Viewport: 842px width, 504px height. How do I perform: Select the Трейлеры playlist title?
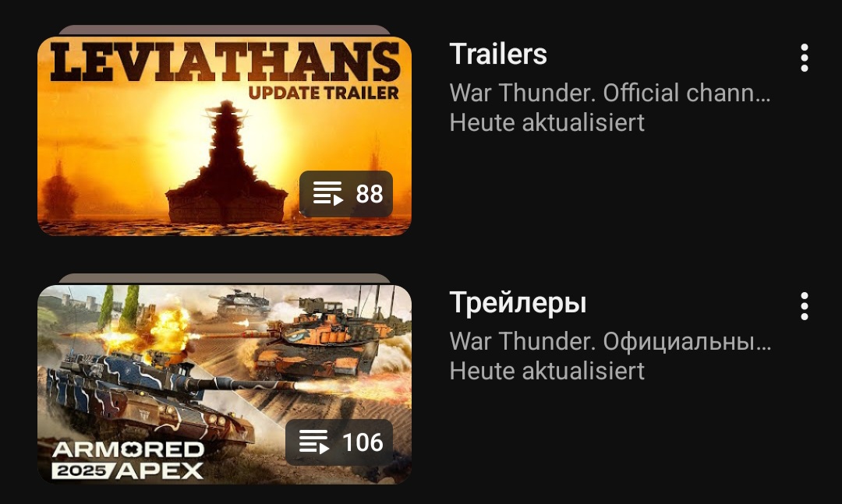coord(518,303)
